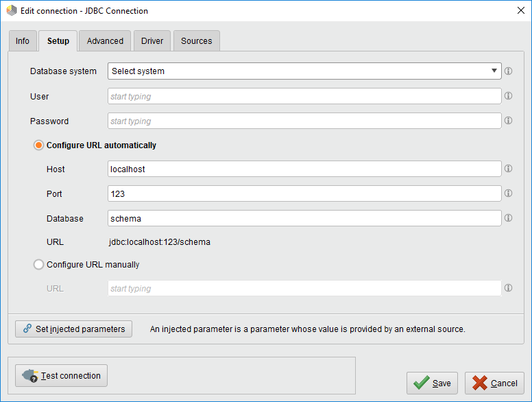
Task: Select Configure URL manually option
Action: point(39,264)
